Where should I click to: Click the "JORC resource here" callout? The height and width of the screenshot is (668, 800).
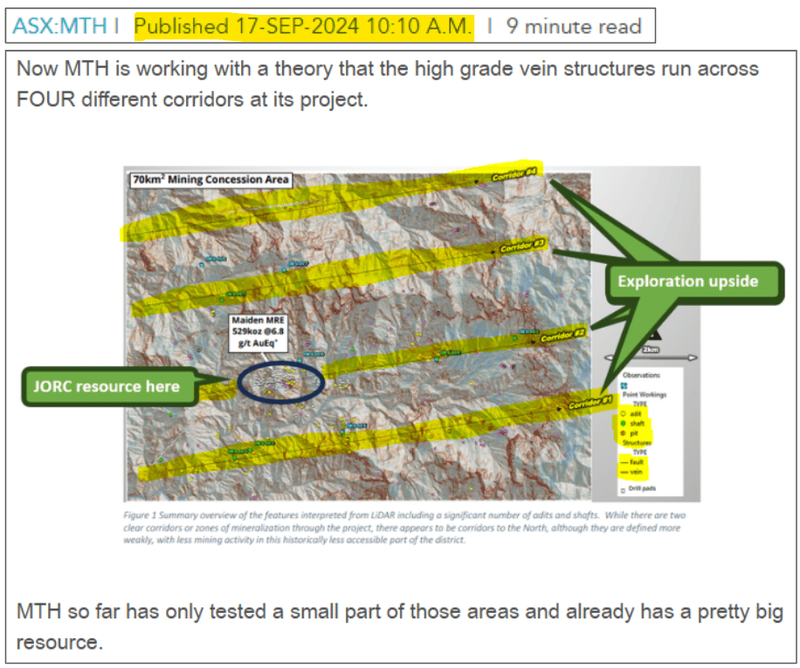(x=107, y=386)
